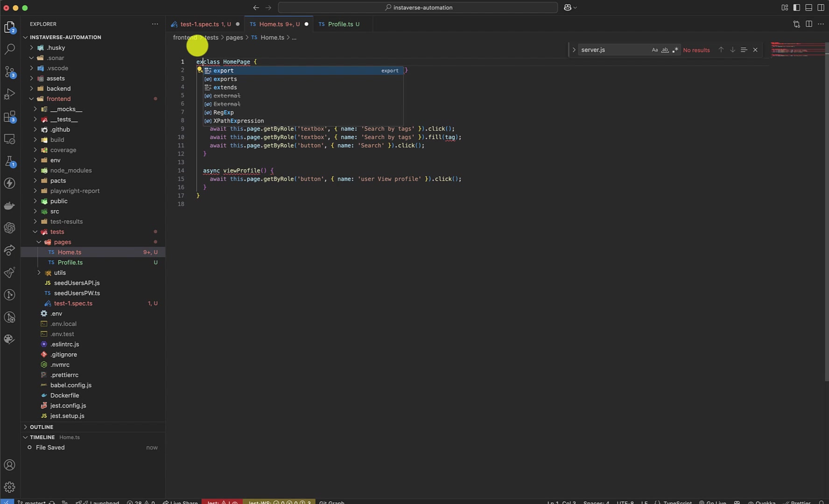The height and width of the screenshot is (504, 829).
Task: Click the lightbulb quick-fix icon
Action: (x=199, y=70)
